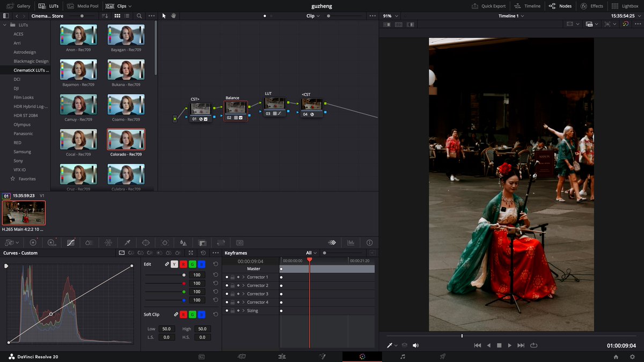The height and width of the screenshot is (362, 644).
Task: Toggle audio mute speaker icon in viewer
Action: coord(415,345)
